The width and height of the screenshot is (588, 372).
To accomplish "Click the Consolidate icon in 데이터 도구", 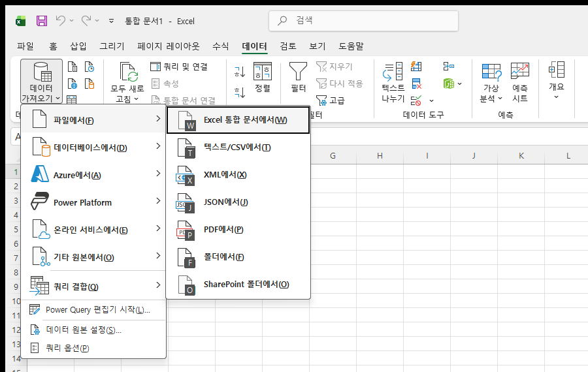I will click(x=448, y=67).
